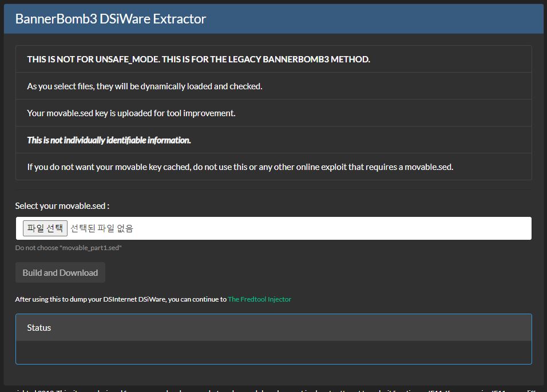Viewport: 547px width, 392px height.
Task: Click the BannerBomb3 DSiWare Extractor title
Action: [x=110, y=19]
